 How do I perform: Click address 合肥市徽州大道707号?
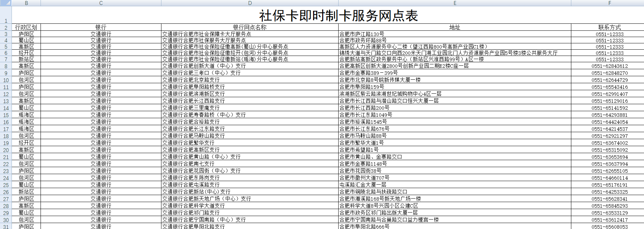click(x=455, y=178)
